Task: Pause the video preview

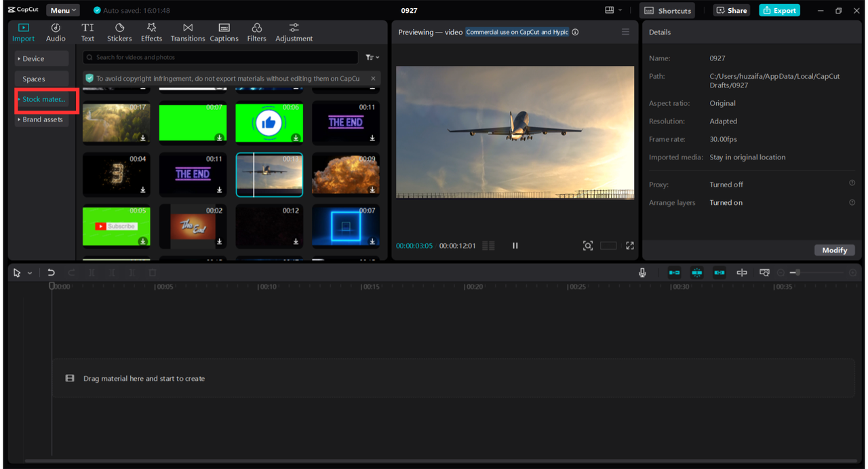Action: [x=515, y=246]
